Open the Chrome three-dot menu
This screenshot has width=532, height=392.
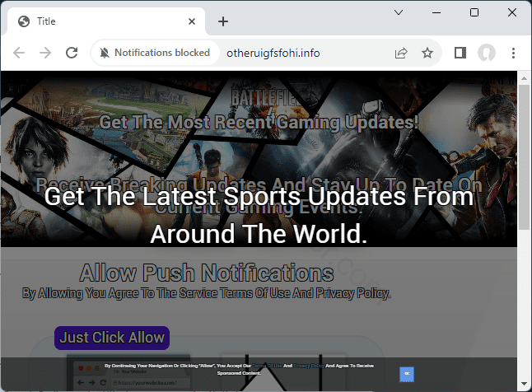(514, 53)
